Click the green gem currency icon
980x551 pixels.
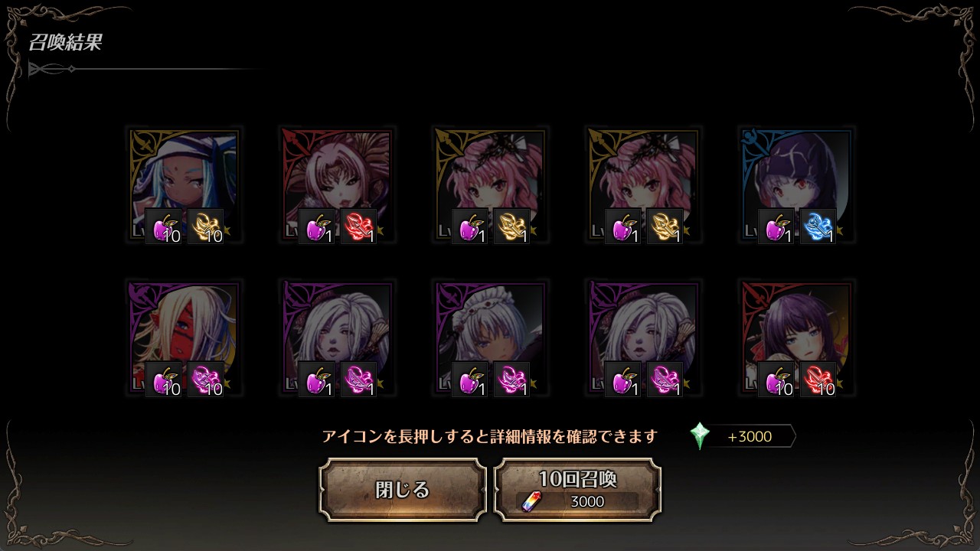[700, 436]
